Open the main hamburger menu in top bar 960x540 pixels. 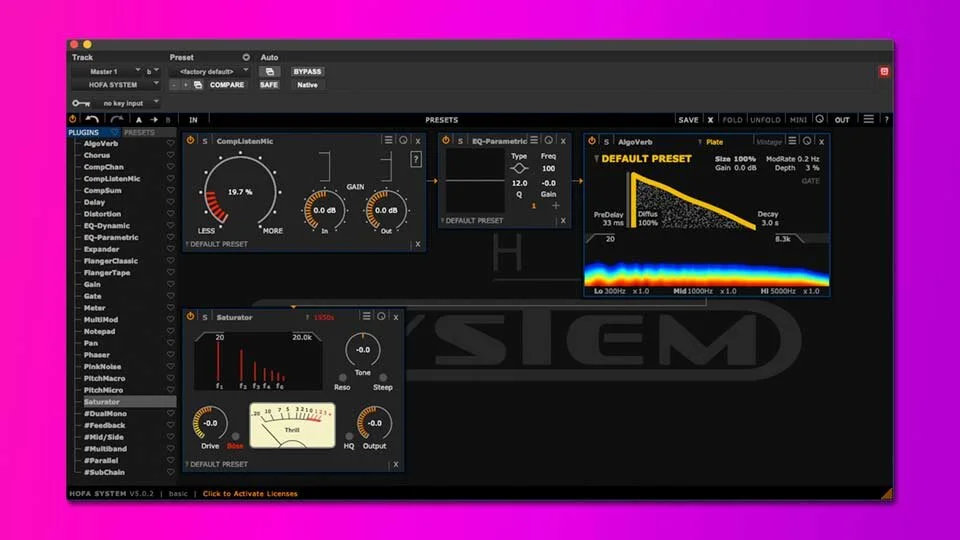tap(868, 119)
